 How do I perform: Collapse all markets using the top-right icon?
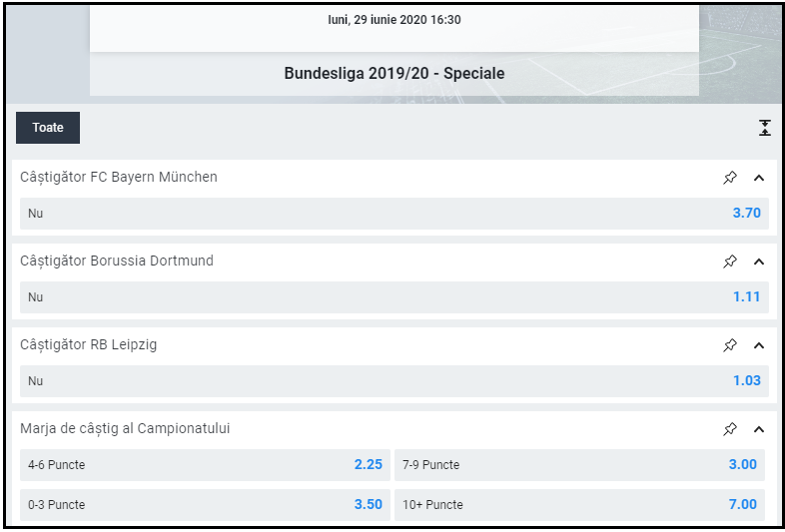point(765,128)
